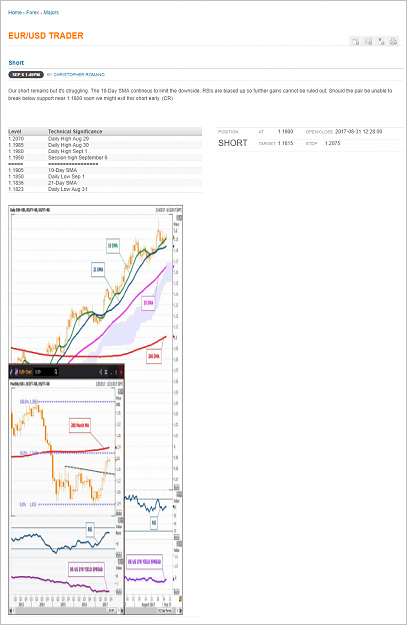Click the target value 1.1615
Image resolution: width=407 pixels, height=625 pixels.
(285, 143)
